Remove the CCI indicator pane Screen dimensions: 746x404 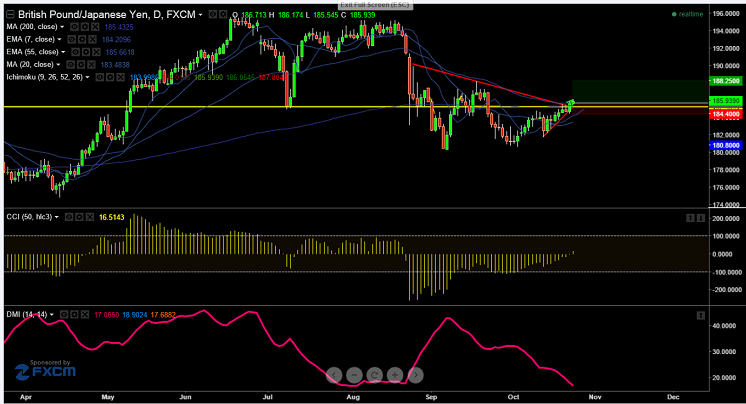[90, 217]
